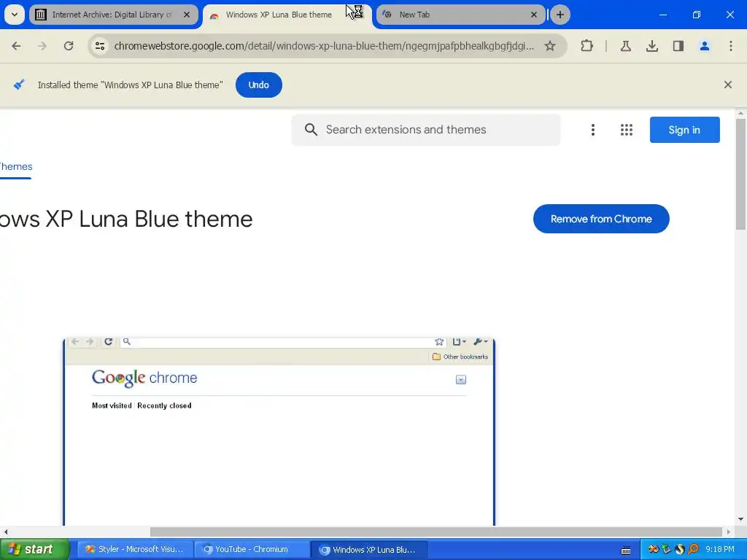The width and height of the screenshot is (747, 560).
Task: Open the Chromium three-dot menu
Action: (x=730, y=46)
